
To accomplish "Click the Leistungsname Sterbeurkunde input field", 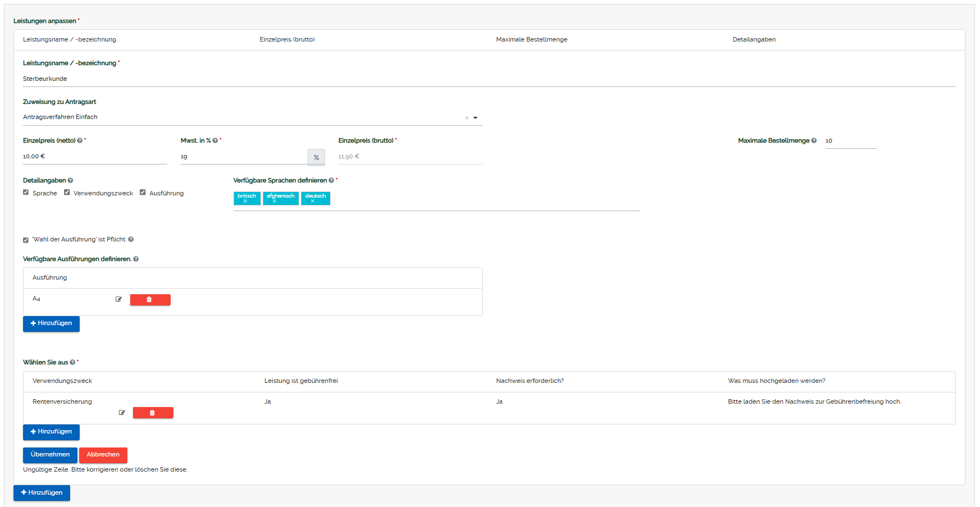I will [x=488, y=79].
